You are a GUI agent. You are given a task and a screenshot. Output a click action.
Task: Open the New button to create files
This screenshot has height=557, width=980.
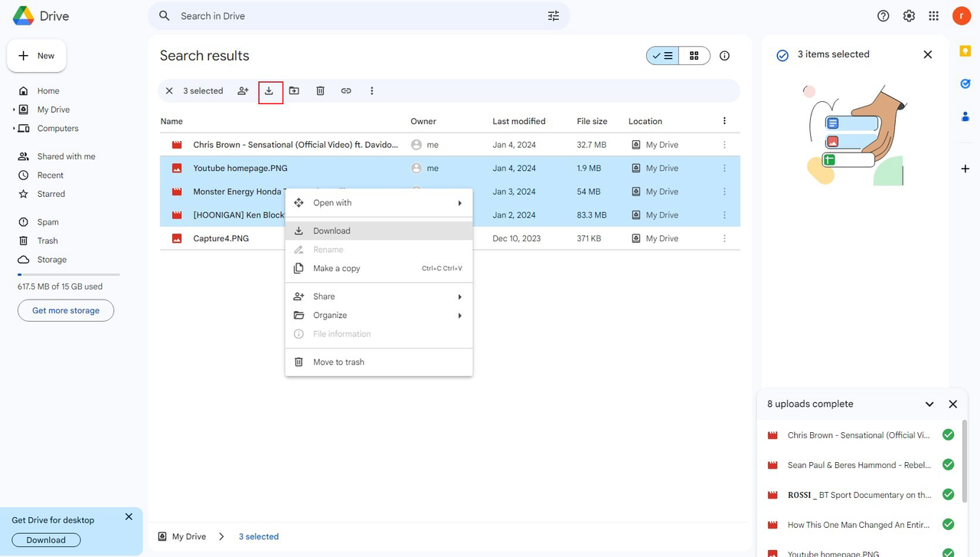pyautogui.click(x=36, y=55)
